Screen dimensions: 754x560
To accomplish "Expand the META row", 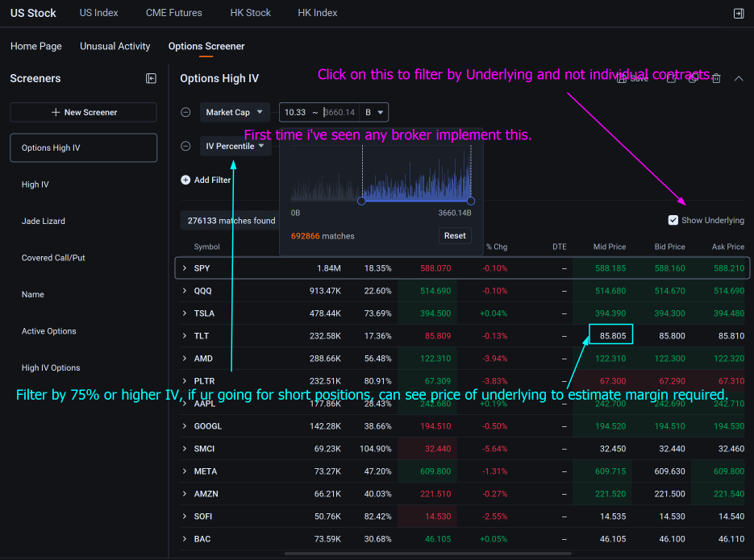I will click(x=185, y=471).
